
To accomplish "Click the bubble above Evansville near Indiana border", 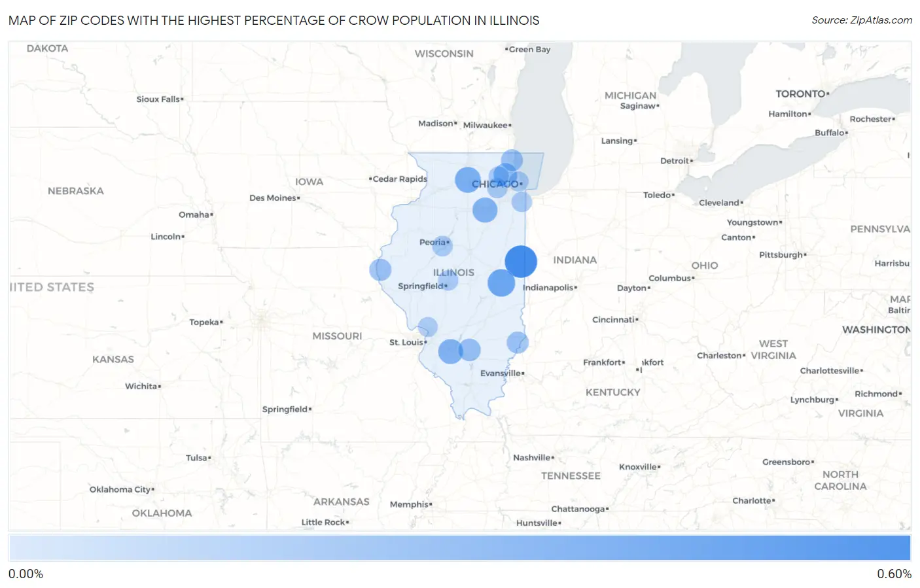I will click(x=518, y=342).
